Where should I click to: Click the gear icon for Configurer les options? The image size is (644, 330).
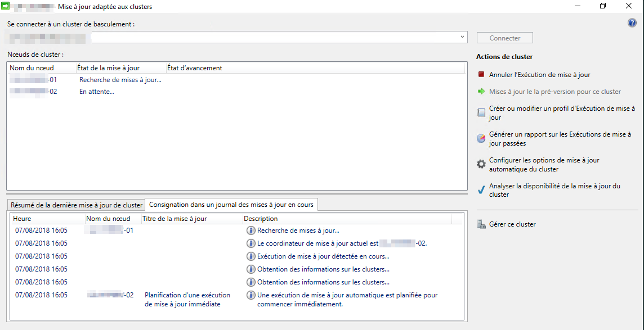click(x=481, y=164)
